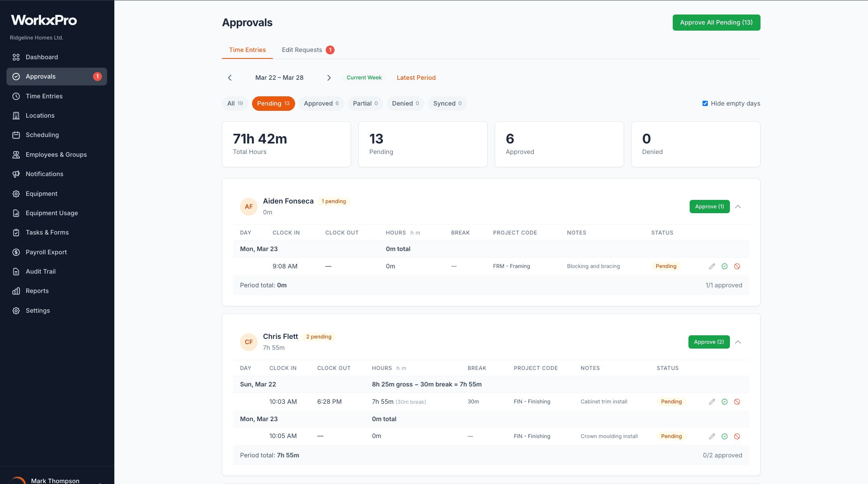Edit Aiden Fonseca's pending entry with the pencil icon

point(712,266)
